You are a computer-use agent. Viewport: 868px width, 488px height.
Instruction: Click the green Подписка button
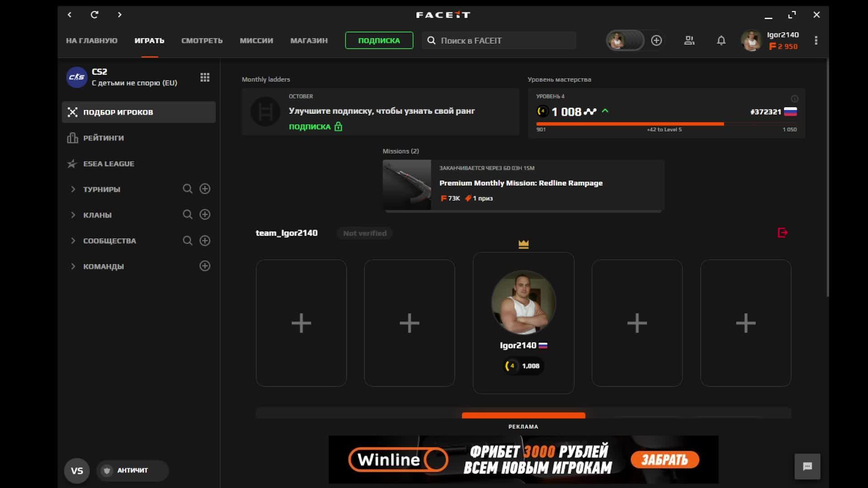tap(379, 41)
